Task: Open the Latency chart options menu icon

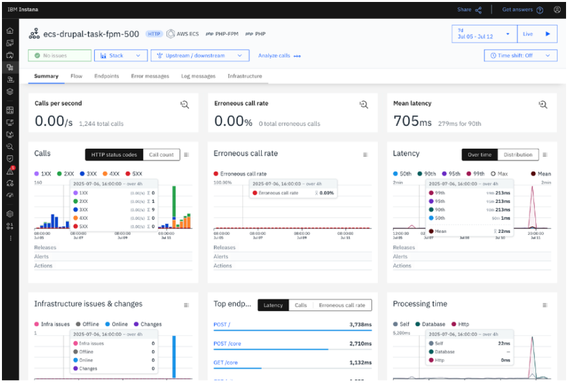Action: [x=545, y=155]
